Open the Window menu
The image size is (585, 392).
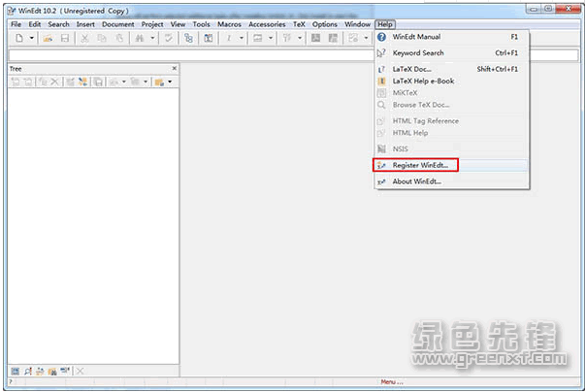[357, 24]
